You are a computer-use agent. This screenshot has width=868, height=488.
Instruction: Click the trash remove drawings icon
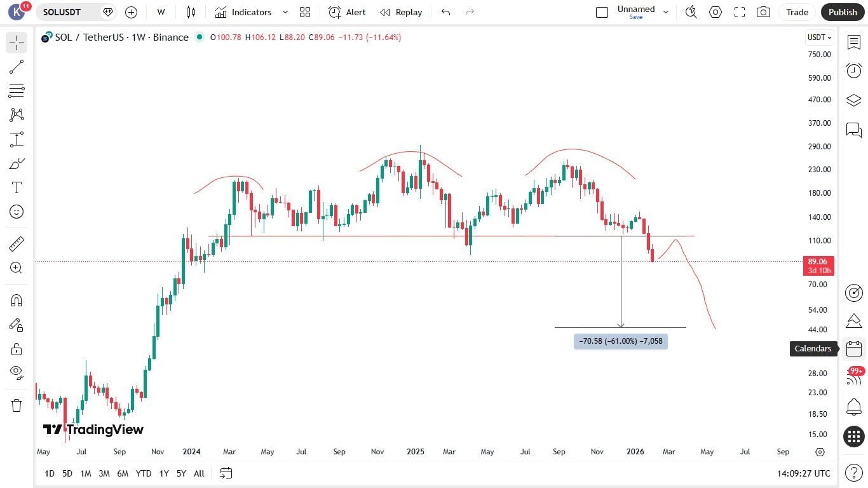pos(17,405)
